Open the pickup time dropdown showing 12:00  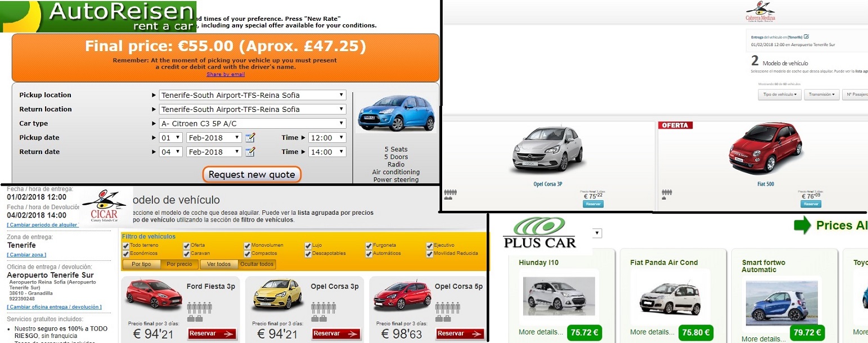pyautogui.click(x=327, y=137)
